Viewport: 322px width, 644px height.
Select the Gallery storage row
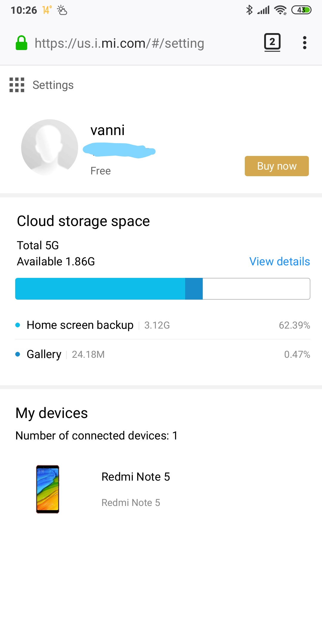click(162, 354)
